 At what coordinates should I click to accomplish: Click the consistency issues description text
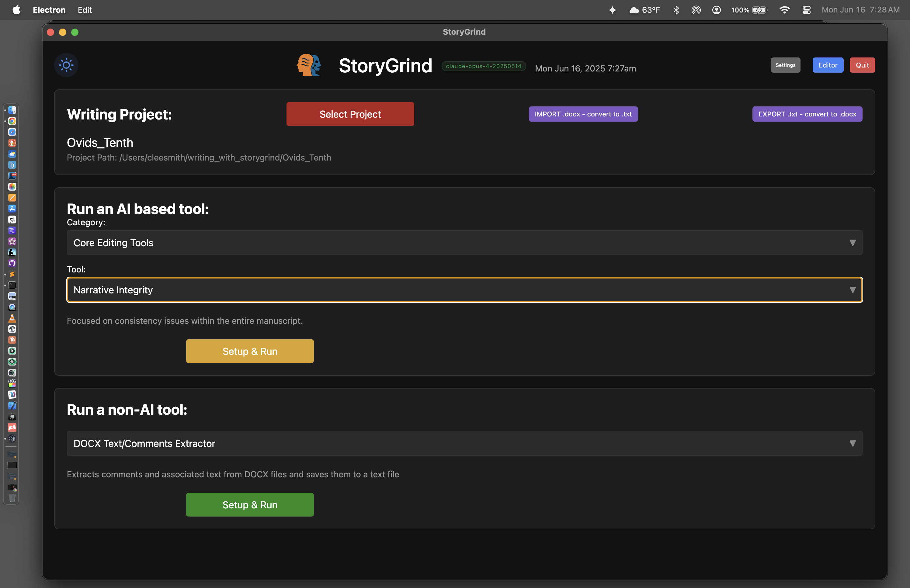pyautogui.click(x=185, y=321)
